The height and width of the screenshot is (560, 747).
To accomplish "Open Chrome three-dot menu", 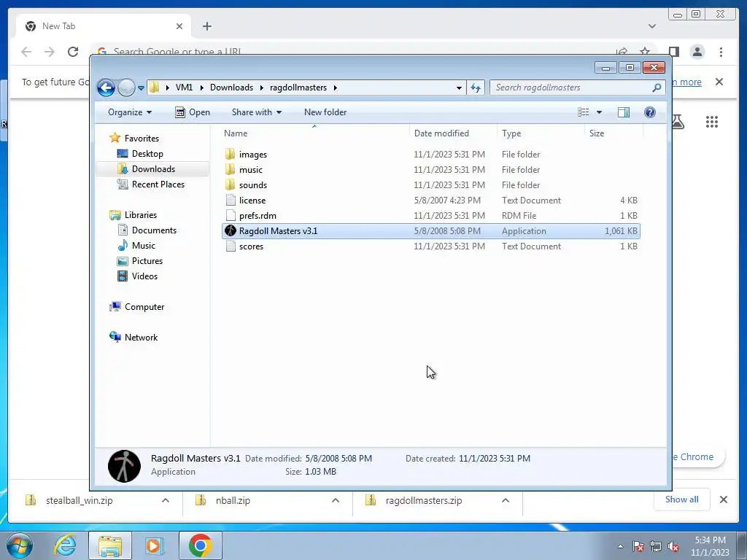I will 721,52.
